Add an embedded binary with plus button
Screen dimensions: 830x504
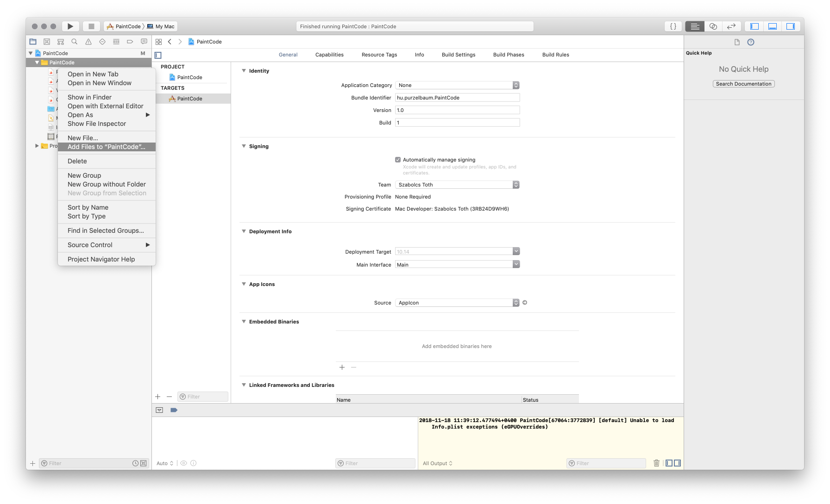pyautogui.click(x=342, y=367)
